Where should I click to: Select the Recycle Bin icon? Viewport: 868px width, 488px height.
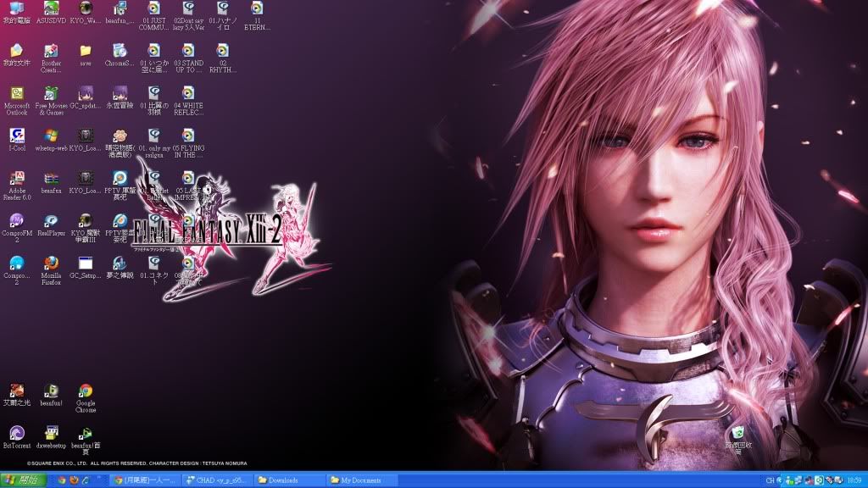tap(737, 434)
